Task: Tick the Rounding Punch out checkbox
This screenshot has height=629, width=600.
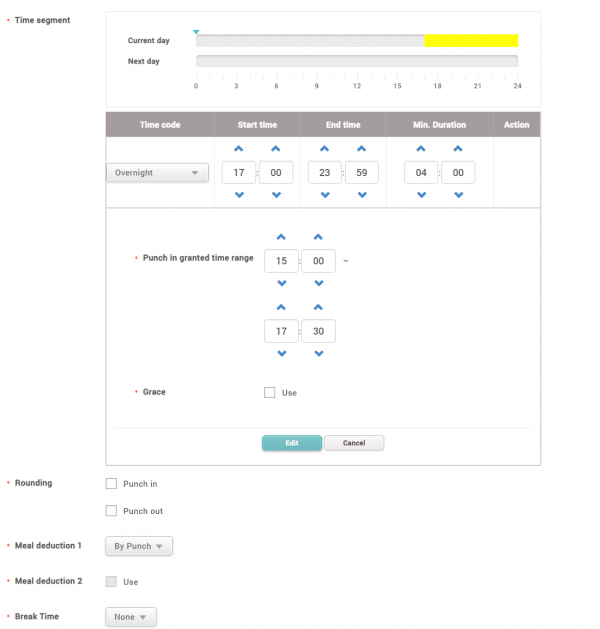Action: pyautogui.click(x=111, y=511)
